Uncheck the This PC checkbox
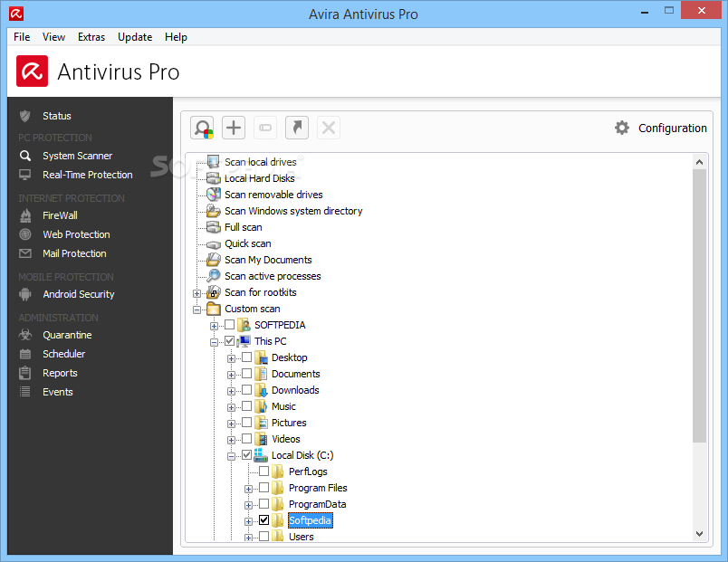Image resolution: width=728 pixels, height=562 pixels. (230, 340)
